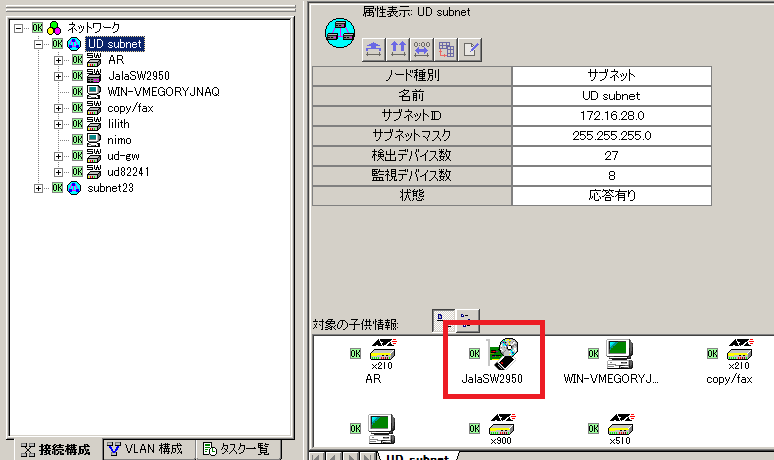Click the OK status badge beside ud-gw
774x460 pixels.
click(77, 156)
